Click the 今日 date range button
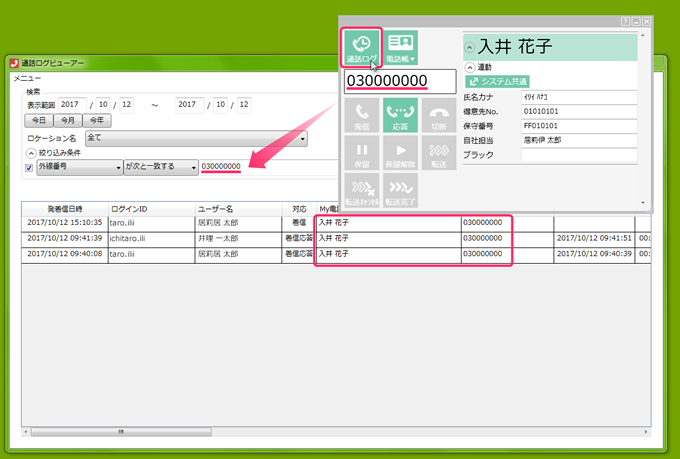Image resolution: width=680 pixels, height=459 pixels. (37, 120)
